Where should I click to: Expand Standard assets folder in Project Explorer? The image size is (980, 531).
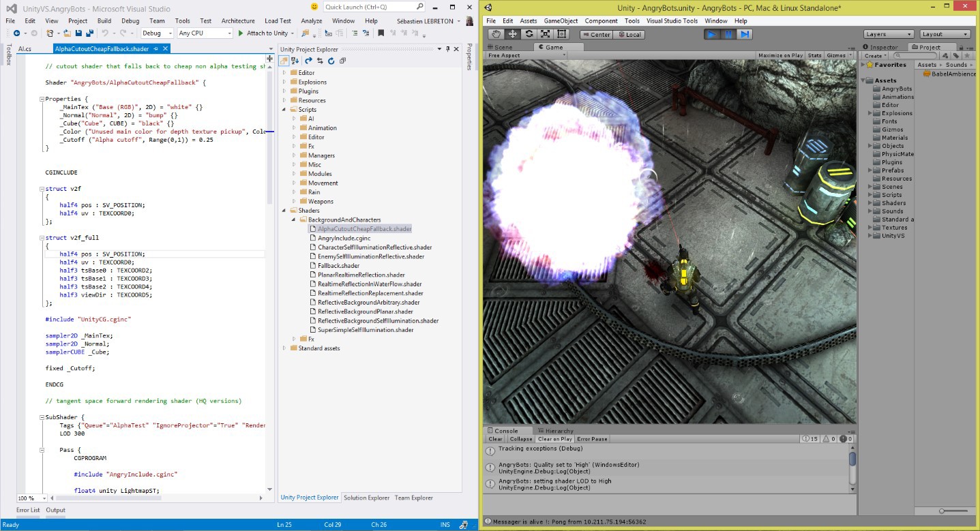coord(285,348)
